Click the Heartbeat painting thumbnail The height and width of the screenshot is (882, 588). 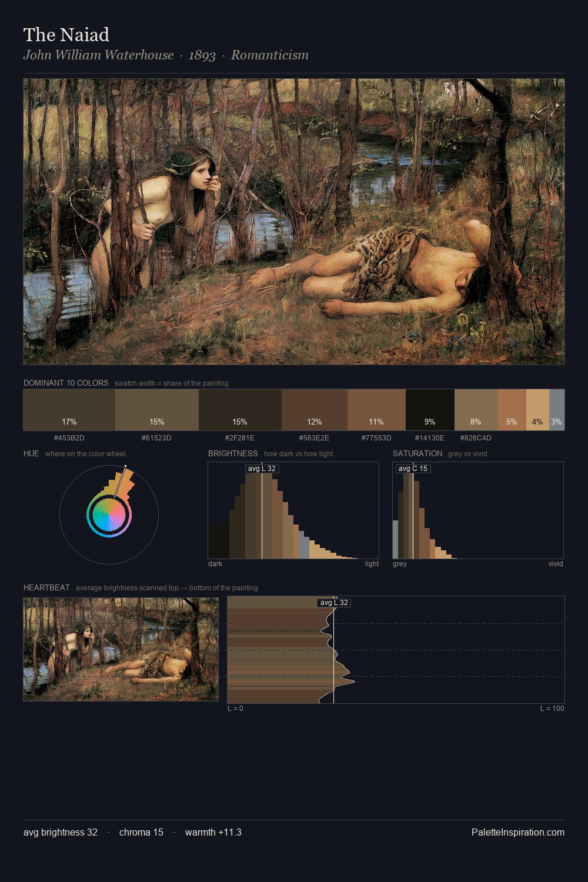[121, 649]
